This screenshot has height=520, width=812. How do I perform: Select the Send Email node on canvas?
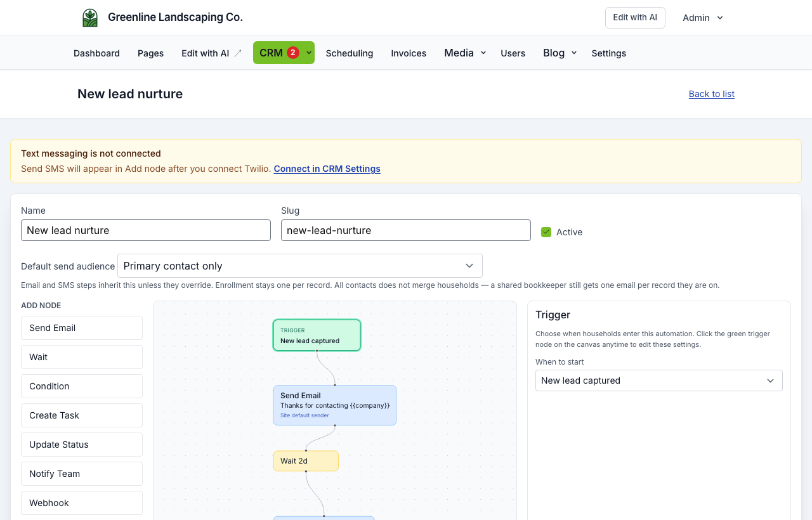pyautogui.click(x=335, y=405)
